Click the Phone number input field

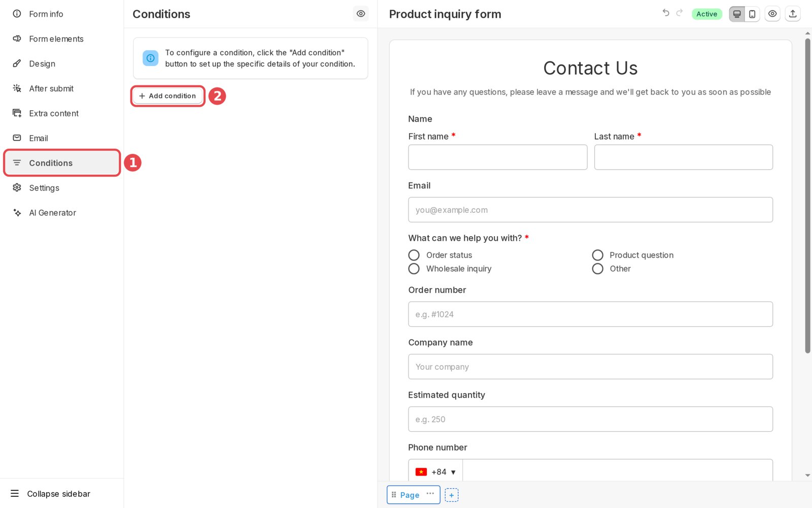coord(618,471)
